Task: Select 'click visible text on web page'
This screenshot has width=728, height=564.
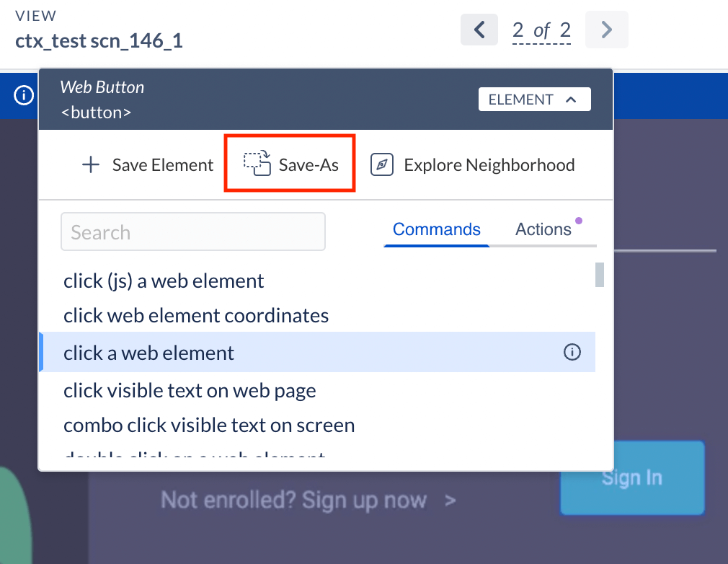Action: (x=190, y=391)
